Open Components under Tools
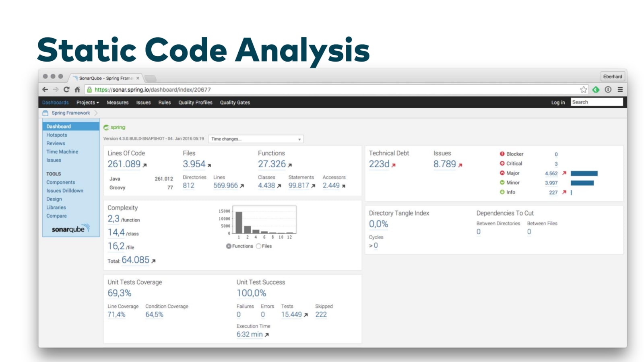 [61, 182]
